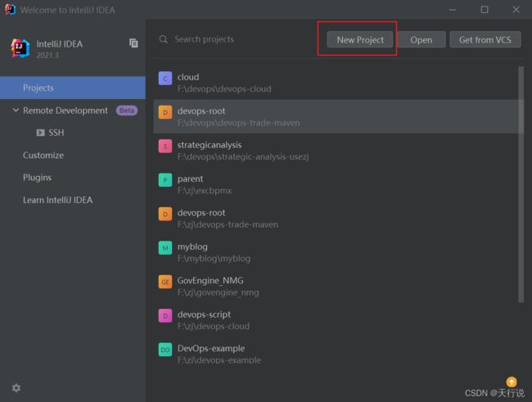The image size is (532, 402).
Task: Open Learn IntelliJ IDEA tab
Action: click(57, 200)
